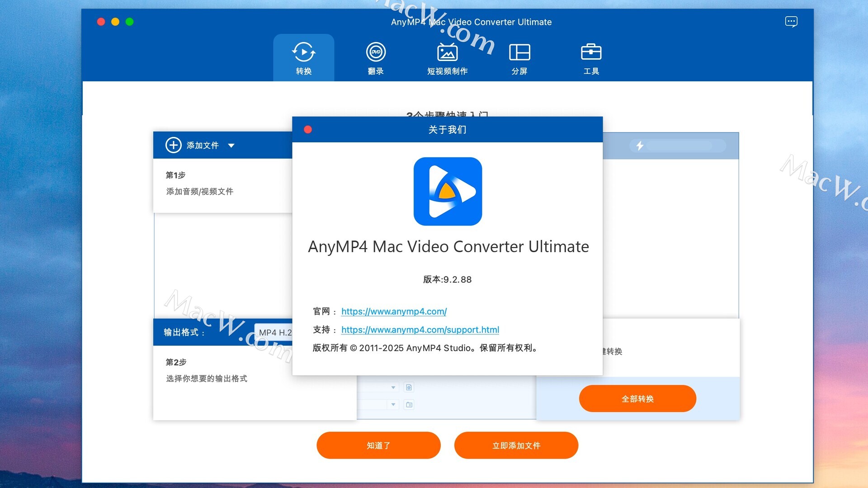Open the MP4 H.2 output format box

point(273,333)
